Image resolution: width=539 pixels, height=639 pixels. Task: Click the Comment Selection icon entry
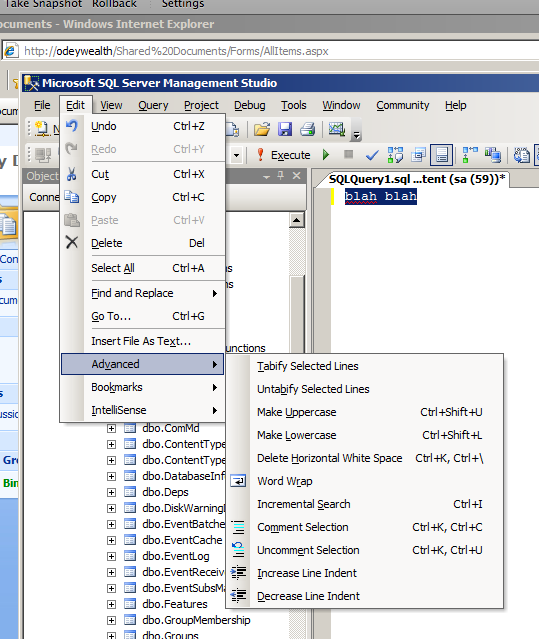(365, 527)
